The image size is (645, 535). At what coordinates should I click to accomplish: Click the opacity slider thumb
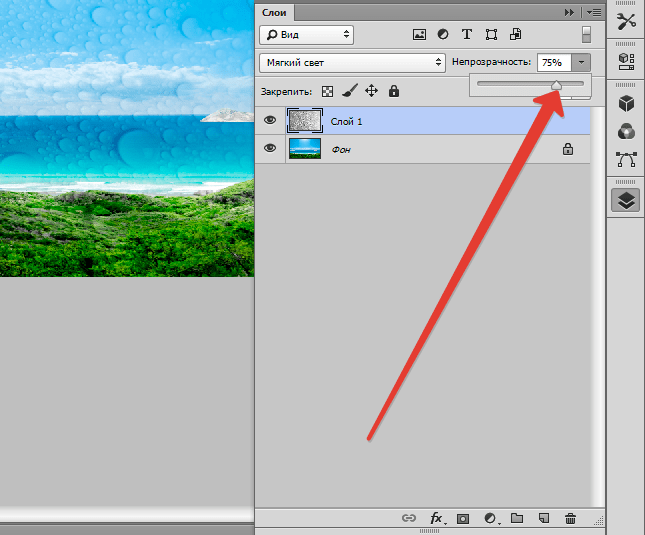click(x=556, y=85)
